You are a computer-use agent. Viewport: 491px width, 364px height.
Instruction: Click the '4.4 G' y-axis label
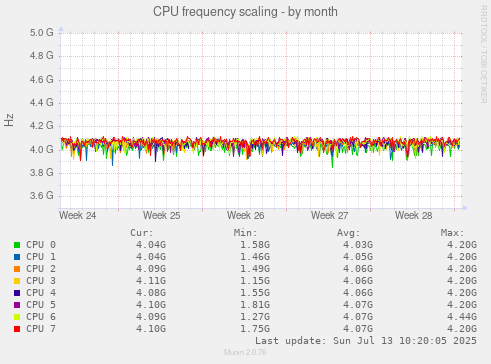tap(42, 102)
